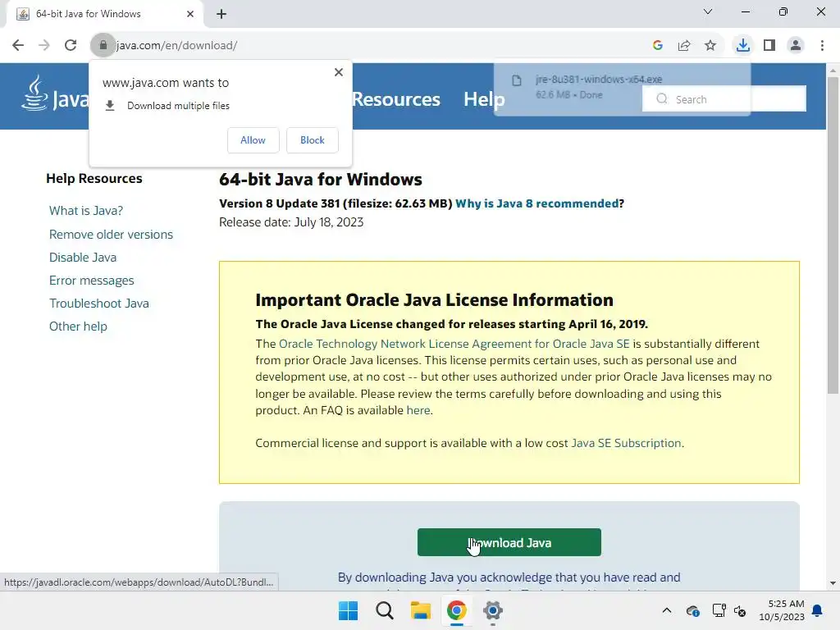Share this page via the share icon
840x630 pixels.
pyautogui.click(x=684, y=46)
